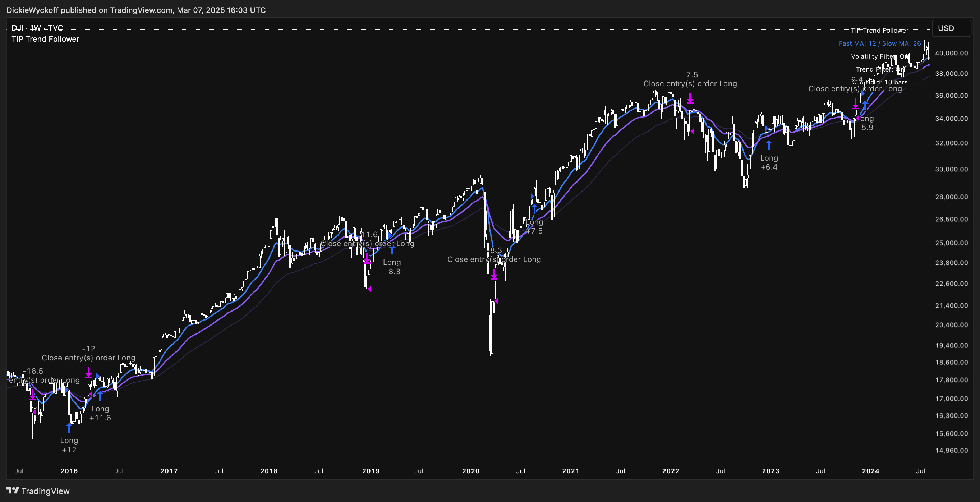This screenshot has height=502, width=980.
Task: Click the -12 Close entry(s) order Long label
Action: [88, 353]
